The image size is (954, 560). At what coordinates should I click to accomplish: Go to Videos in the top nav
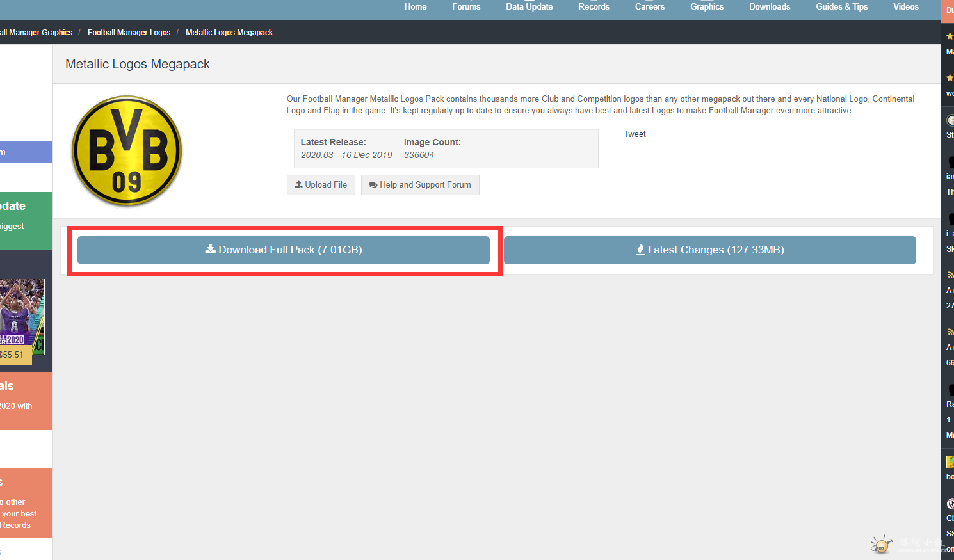(905, 7)
